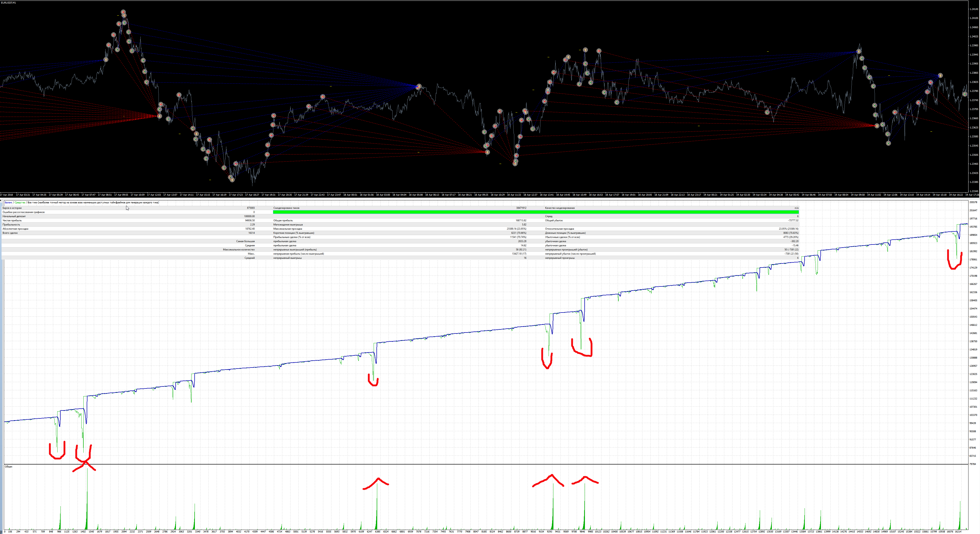The height and width of the screenshot is (534, 980).
Task: Select the 'Общий убыток' label
Action: tap(554, 221)
